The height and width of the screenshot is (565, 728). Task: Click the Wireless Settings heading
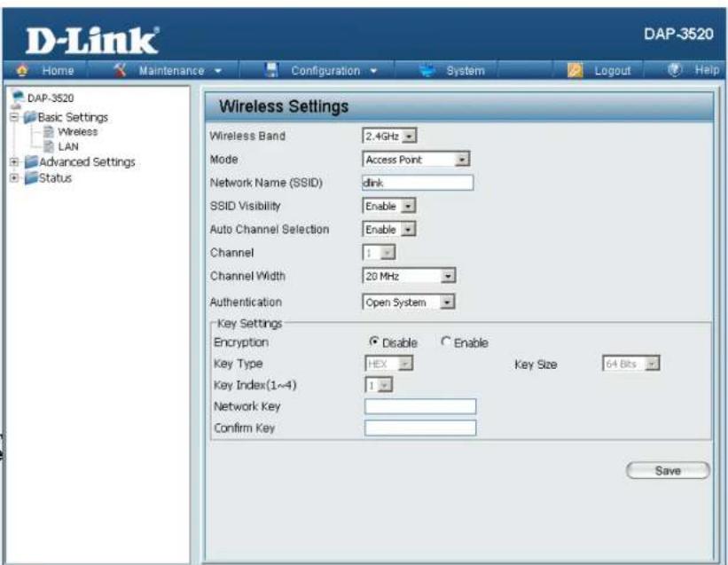(x=284, y=106)
